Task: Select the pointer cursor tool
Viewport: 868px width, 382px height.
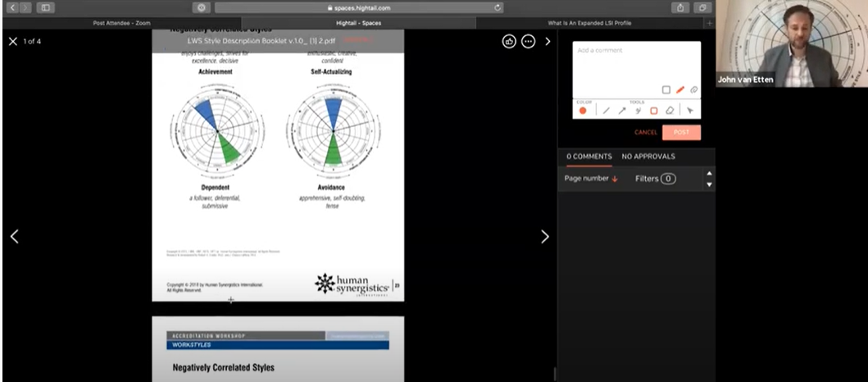Action: pos(690,111)
